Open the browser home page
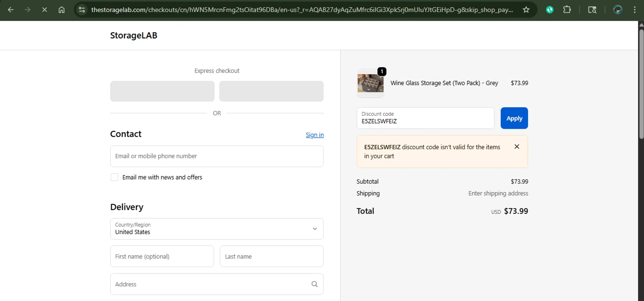 61,10
